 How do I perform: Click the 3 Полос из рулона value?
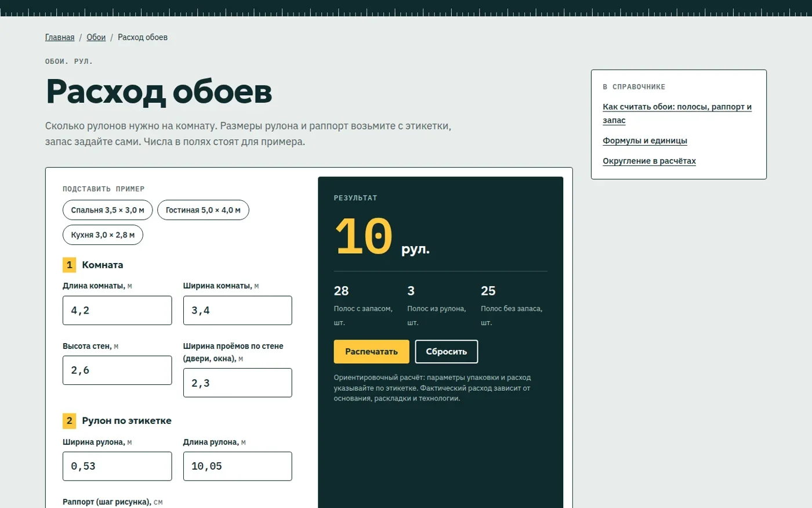click(x=411, y=291)
